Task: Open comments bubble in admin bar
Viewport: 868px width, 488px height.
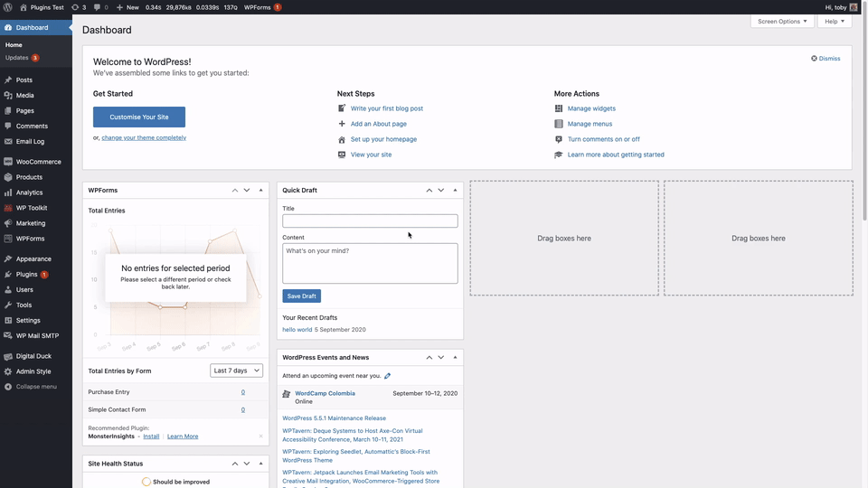Action: click(x=100, y=7)
